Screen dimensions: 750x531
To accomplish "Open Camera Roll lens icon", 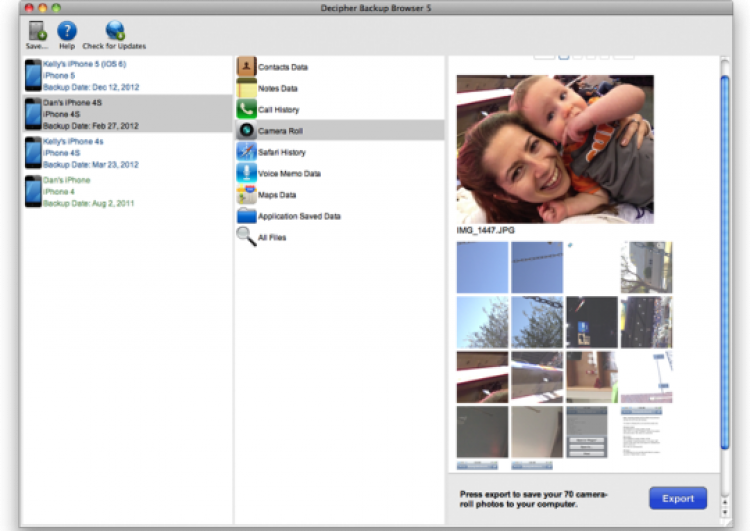I will 246,130.
